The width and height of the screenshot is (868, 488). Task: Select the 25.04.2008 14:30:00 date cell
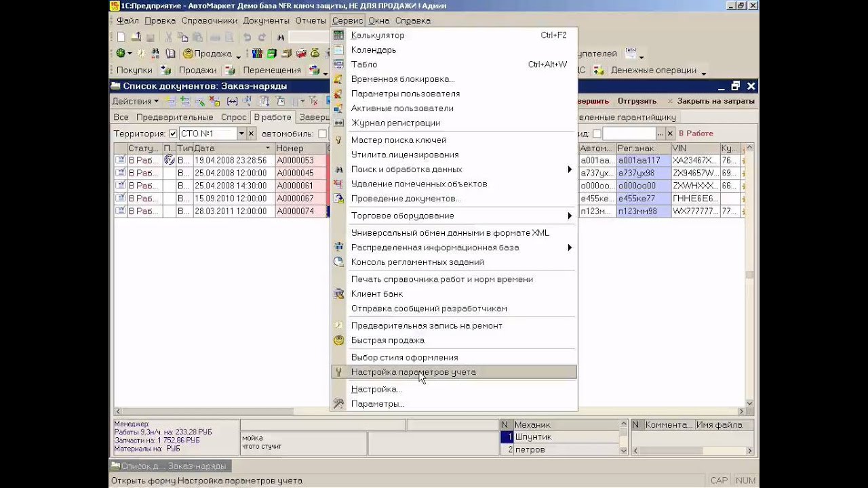click(233, 186)
